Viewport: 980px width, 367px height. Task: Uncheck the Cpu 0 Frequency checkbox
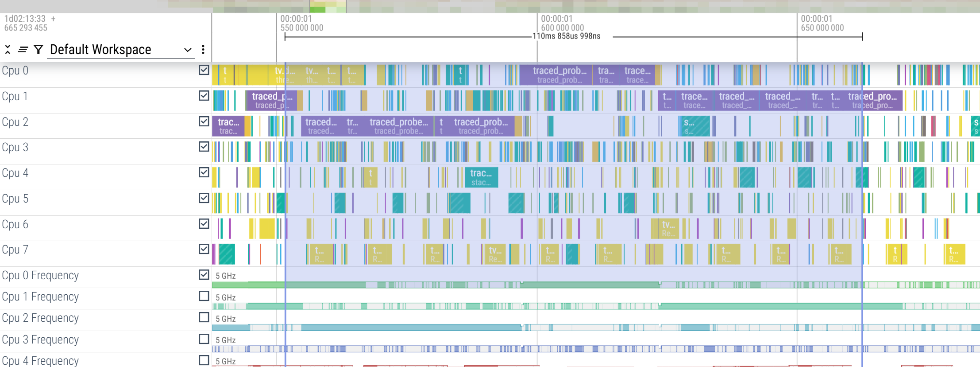click(x=204, y=275)
